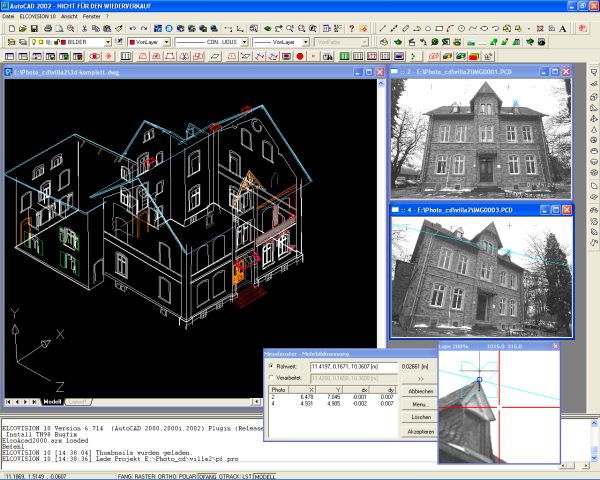
Task: Open the Continuous linetype dropdown
Action: [x=245, y=42]
